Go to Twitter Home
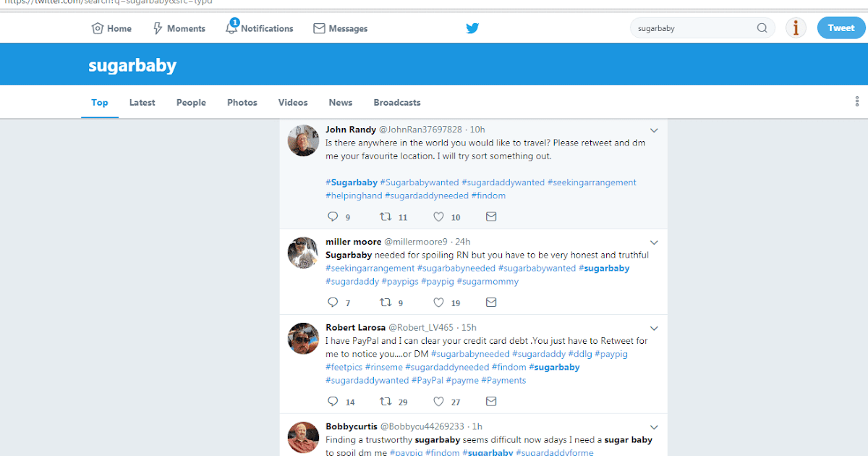This screenshot has height=456, width=868. tap(111, 28)
